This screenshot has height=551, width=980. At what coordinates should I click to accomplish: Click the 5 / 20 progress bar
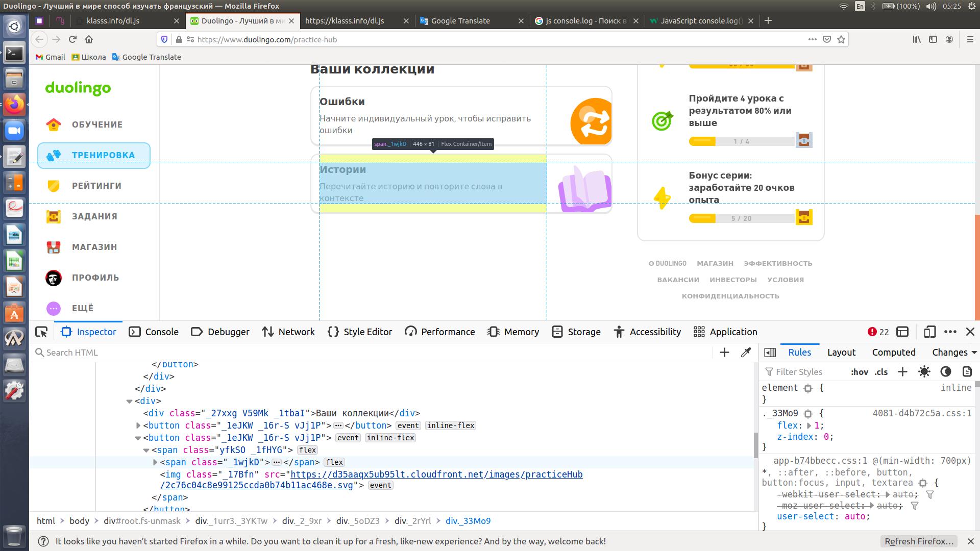(x=741, y=218)
